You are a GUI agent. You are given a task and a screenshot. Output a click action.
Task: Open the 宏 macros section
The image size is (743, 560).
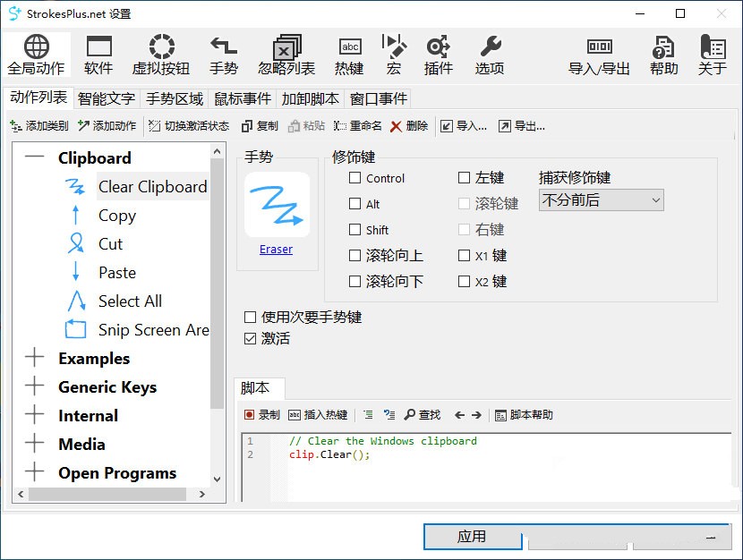[394, 55]
